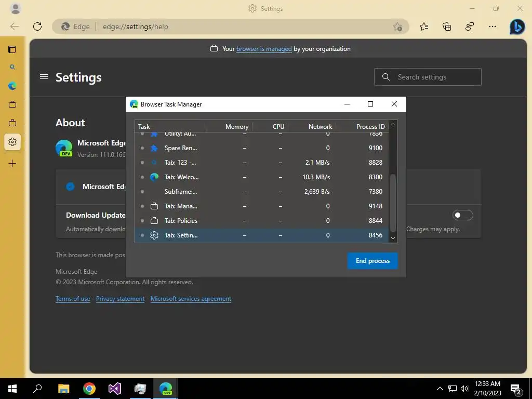Click the task list scrollbar thumb

coord(393,203)
